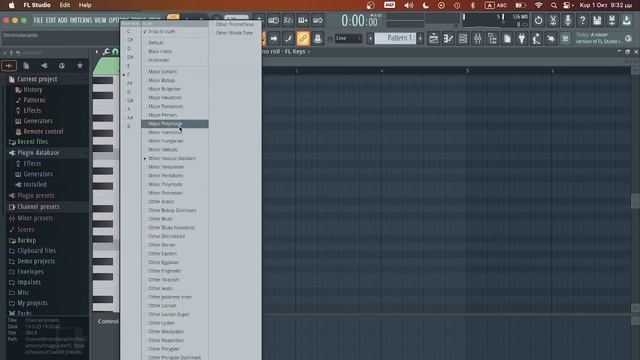Open the help question-mark icon
This screenshot has height=360, width=640.
coord(582,20)
